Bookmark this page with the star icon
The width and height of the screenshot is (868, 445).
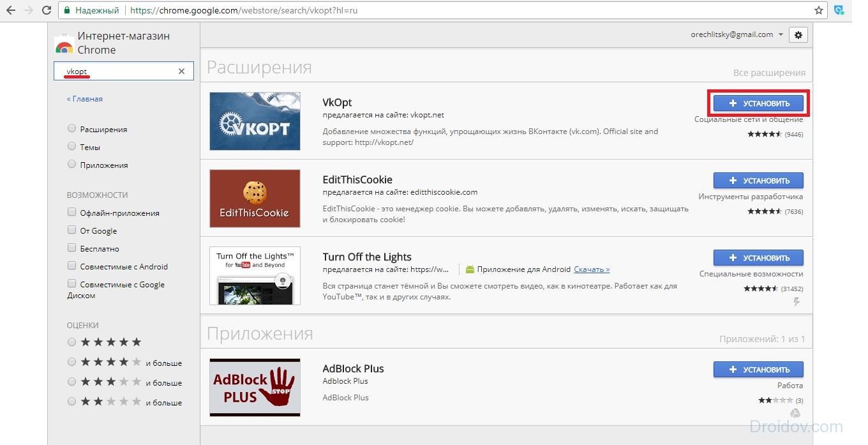click(819, 10)
